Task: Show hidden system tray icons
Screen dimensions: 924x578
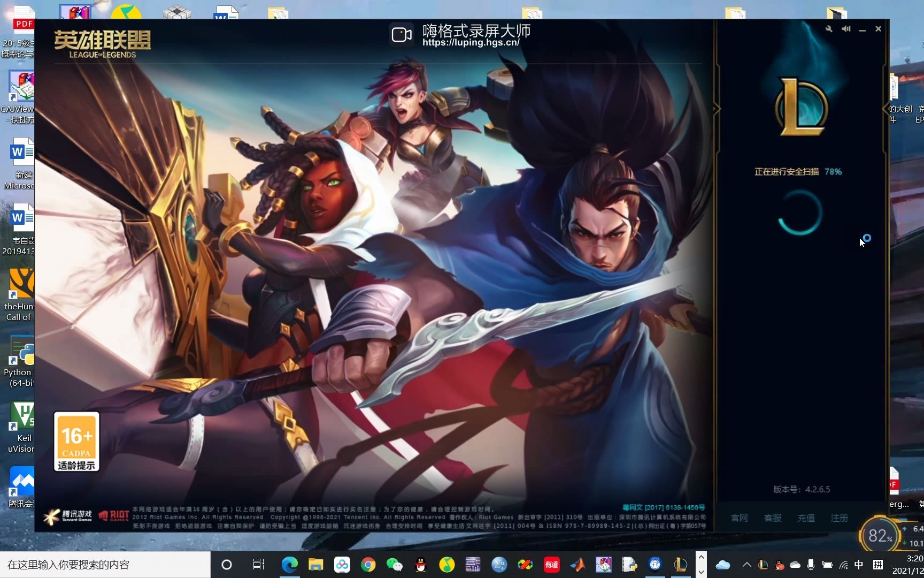Action: [747, 565]
